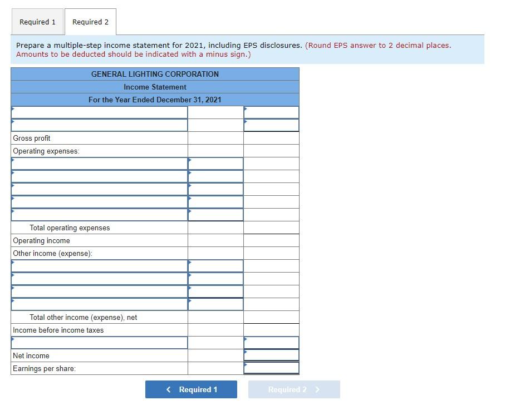Open the second operating expense label dropdown

pyautogui.click(x=99, y=176)
